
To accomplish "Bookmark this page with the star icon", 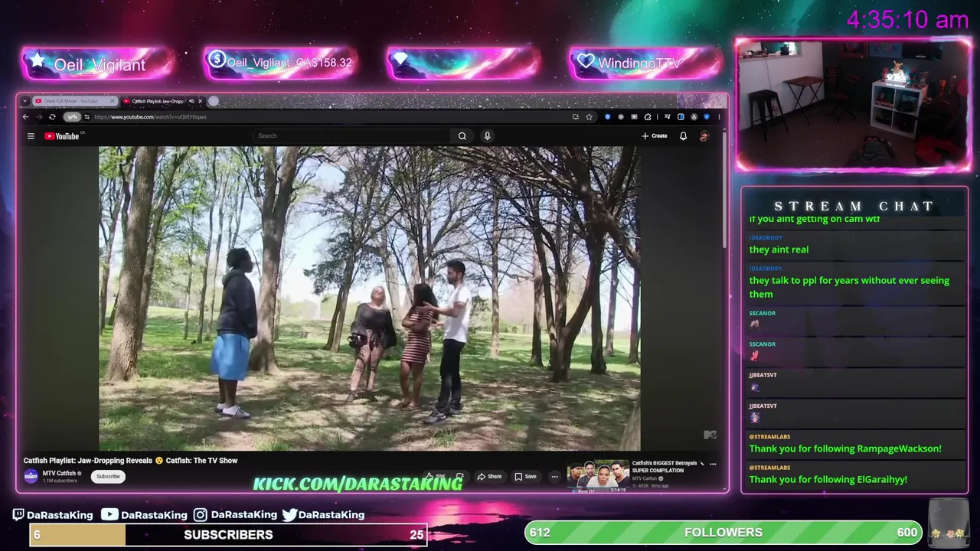I will coord(589,117).
